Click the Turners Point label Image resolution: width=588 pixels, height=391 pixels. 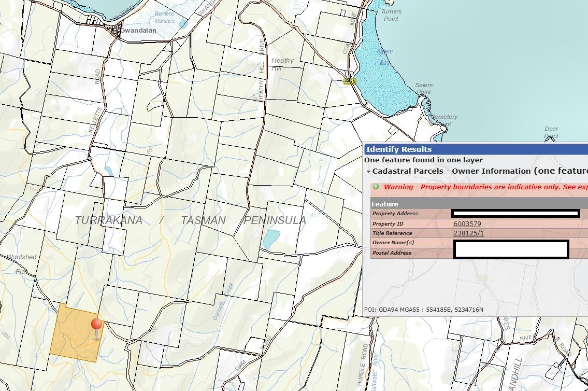[391, 15]
